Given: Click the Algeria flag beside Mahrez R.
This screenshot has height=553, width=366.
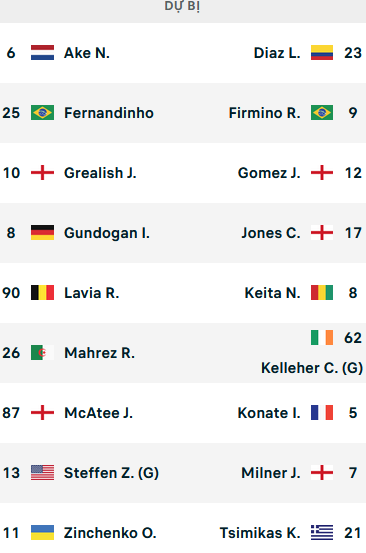Looking at the screenshot, I should [x=42, y=353].
